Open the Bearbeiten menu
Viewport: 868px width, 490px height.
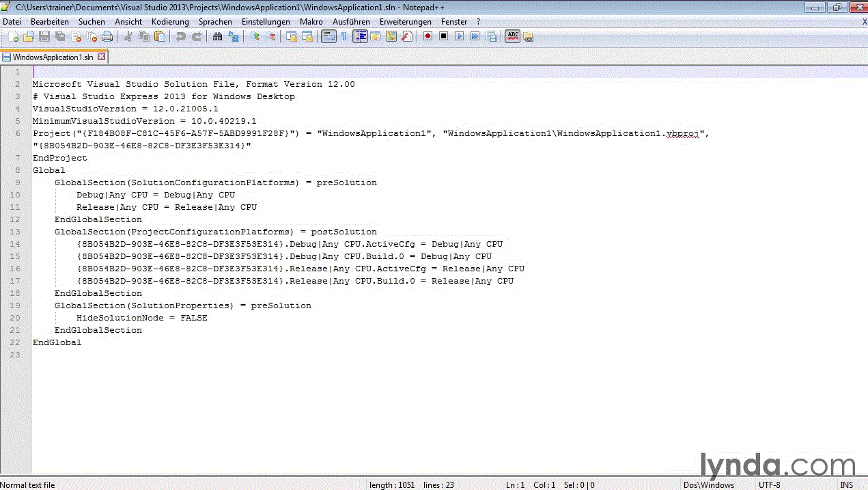[50, 22]
